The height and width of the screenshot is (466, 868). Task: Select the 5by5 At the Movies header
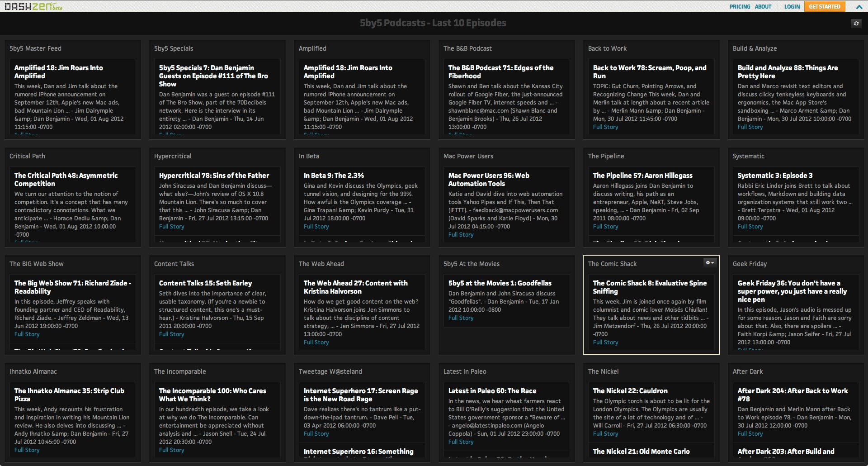(472, 264)
